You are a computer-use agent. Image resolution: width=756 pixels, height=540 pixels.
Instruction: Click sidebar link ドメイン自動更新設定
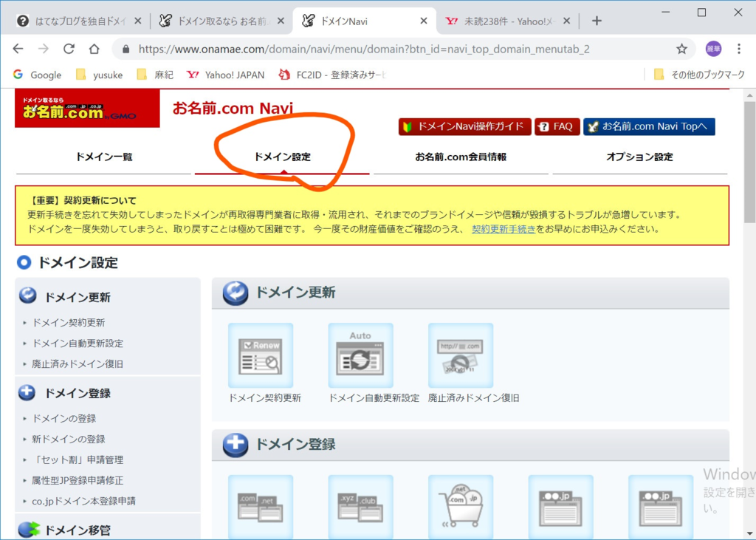click(x=77, y=343)
